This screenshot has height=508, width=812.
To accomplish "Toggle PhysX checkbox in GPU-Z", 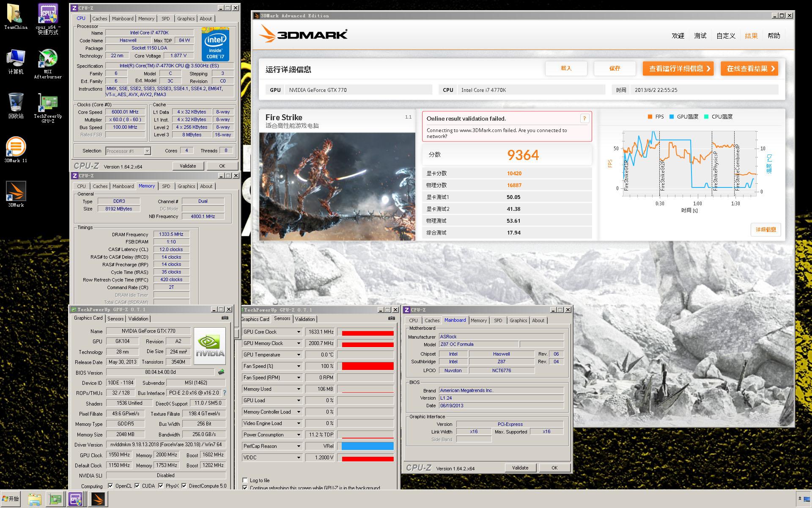I will 161,486.
